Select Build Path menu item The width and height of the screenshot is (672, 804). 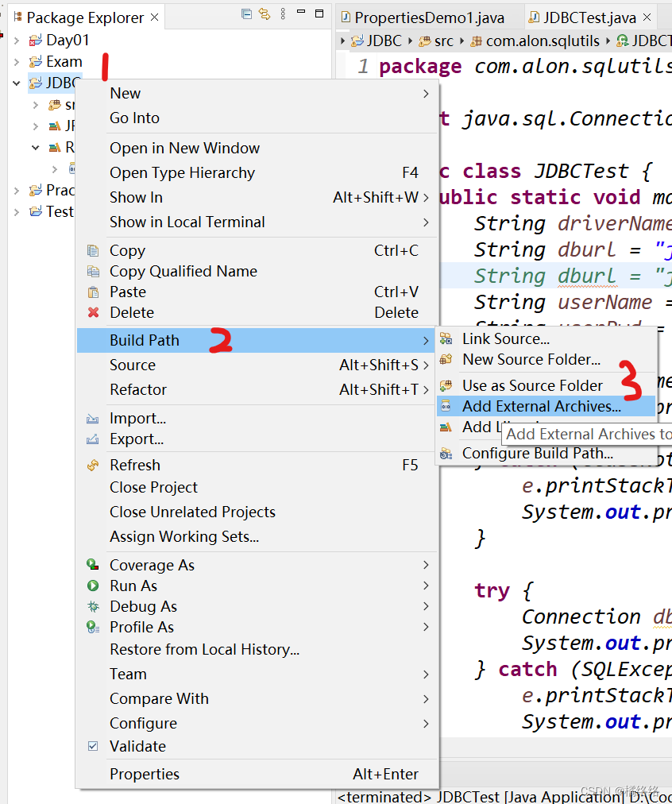click(x=257, y=341)
